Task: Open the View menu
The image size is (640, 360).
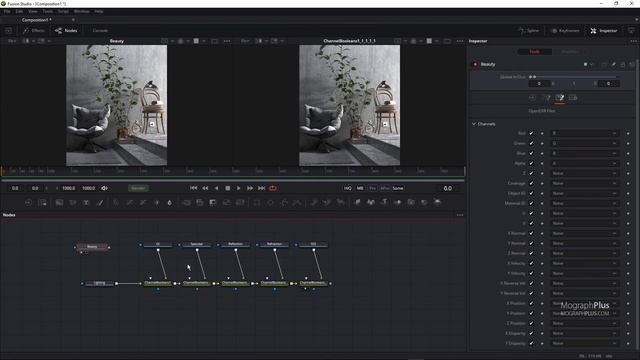Action: tap(33, 11)
